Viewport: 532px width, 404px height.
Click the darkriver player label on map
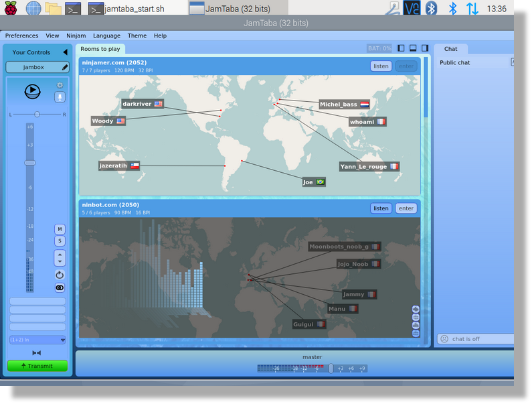point(143,104)
